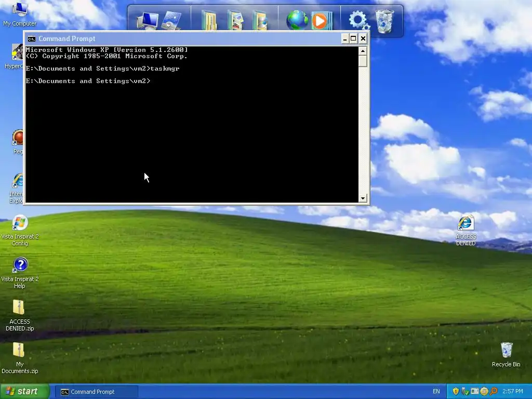Maximize the Command Prompt window
The width and height of the screenshot is (532, 399).
pyautogui.click(x=353, y=38)
